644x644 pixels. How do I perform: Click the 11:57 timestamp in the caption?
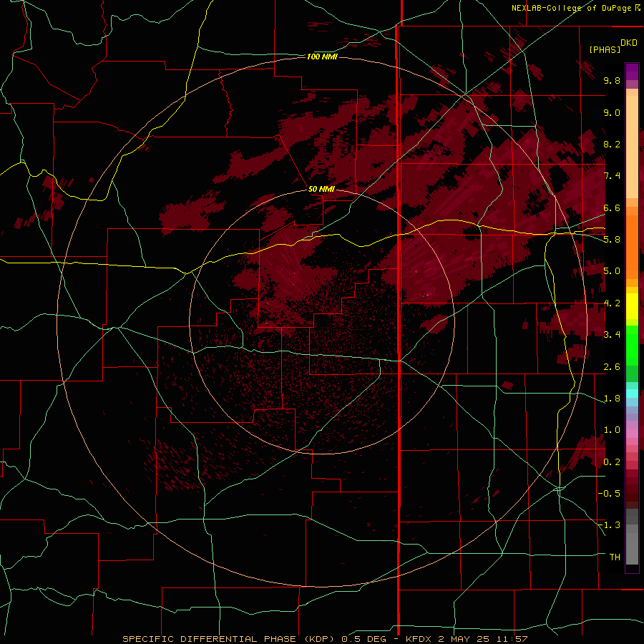coord(512,639)
